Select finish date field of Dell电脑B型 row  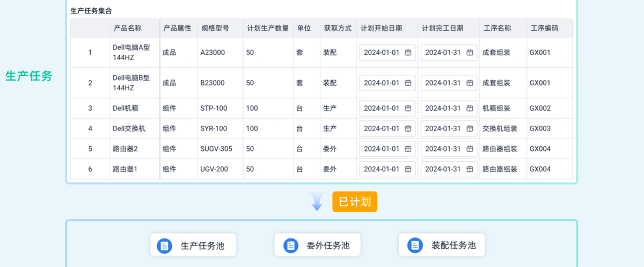tap(449, 83)
